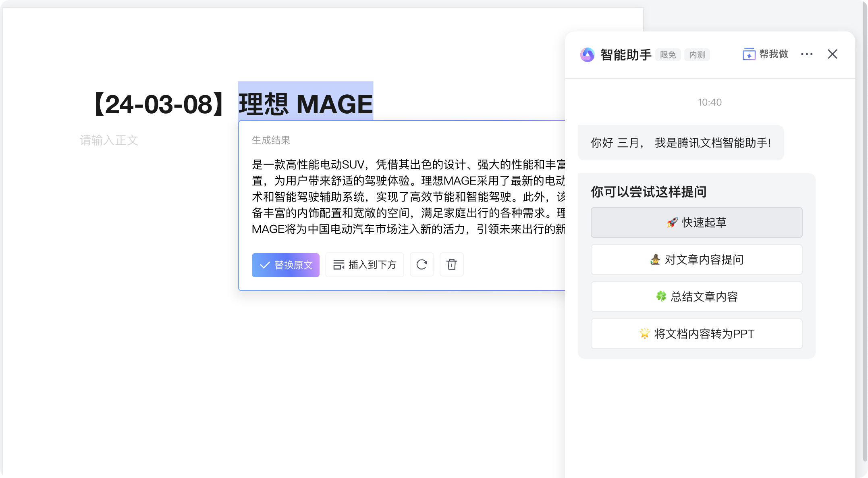Choose 总结文章内容 suggestion
The image size is (868, 478).
[x=696, y=297]
